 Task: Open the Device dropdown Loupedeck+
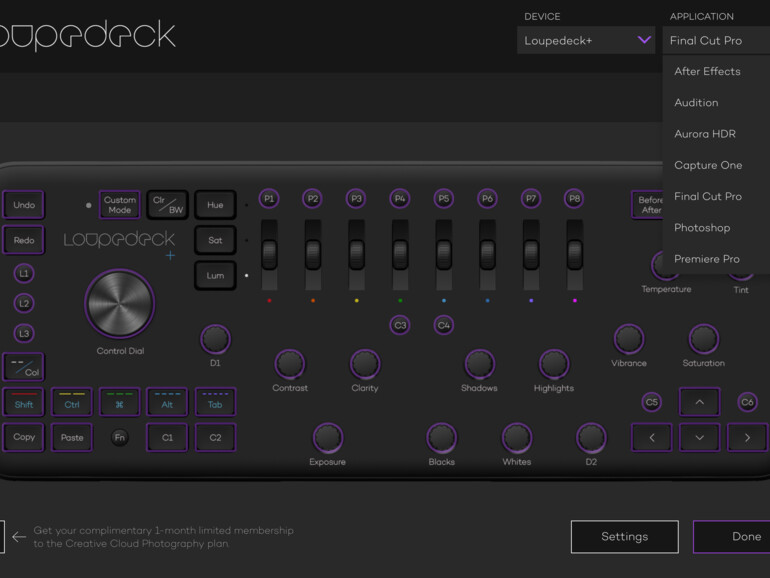coord(586,41)
